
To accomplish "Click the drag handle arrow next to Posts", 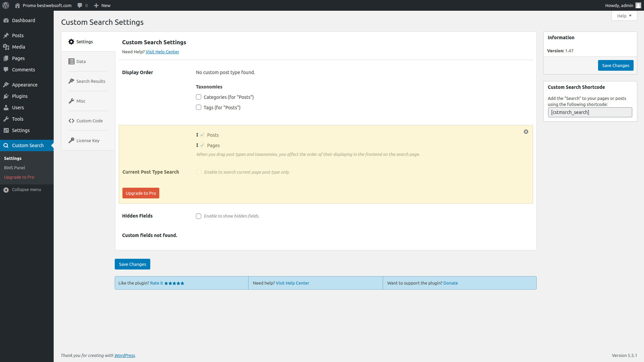I will [197, 135].
